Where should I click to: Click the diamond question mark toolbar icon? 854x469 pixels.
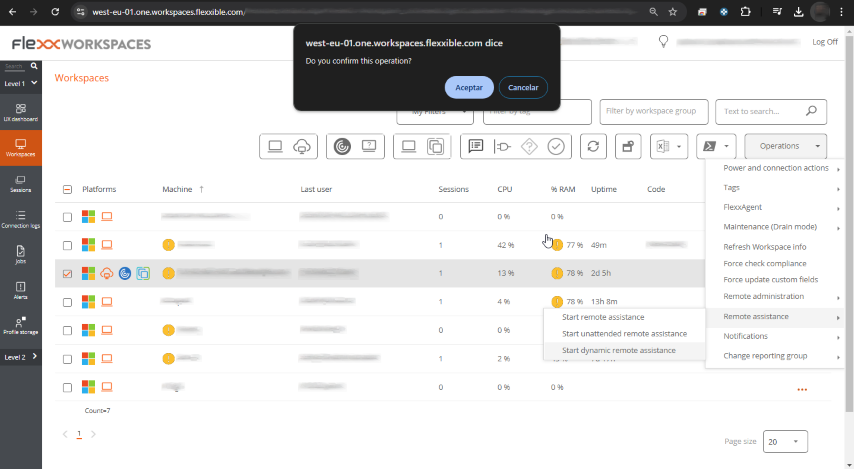click(529, 146)
